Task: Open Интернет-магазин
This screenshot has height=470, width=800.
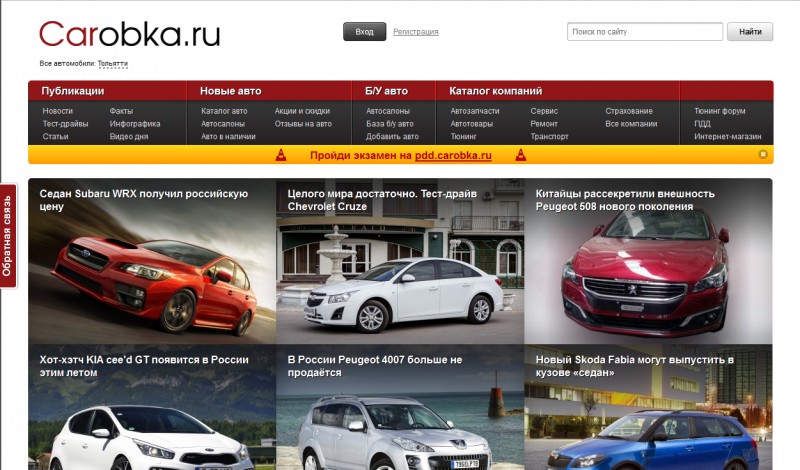Action: [x=728, y=136]
